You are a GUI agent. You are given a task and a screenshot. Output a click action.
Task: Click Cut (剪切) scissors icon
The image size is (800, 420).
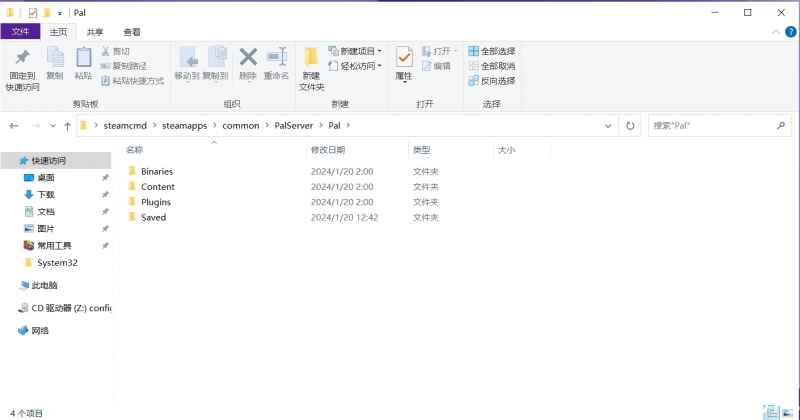tap(106, 51)
